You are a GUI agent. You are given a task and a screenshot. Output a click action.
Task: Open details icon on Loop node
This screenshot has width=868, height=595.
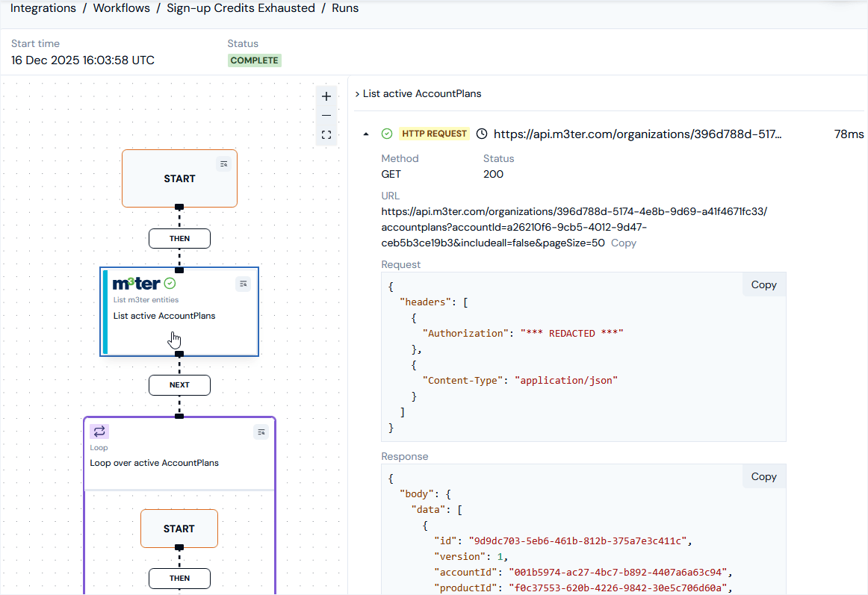(x=261, y=432)
